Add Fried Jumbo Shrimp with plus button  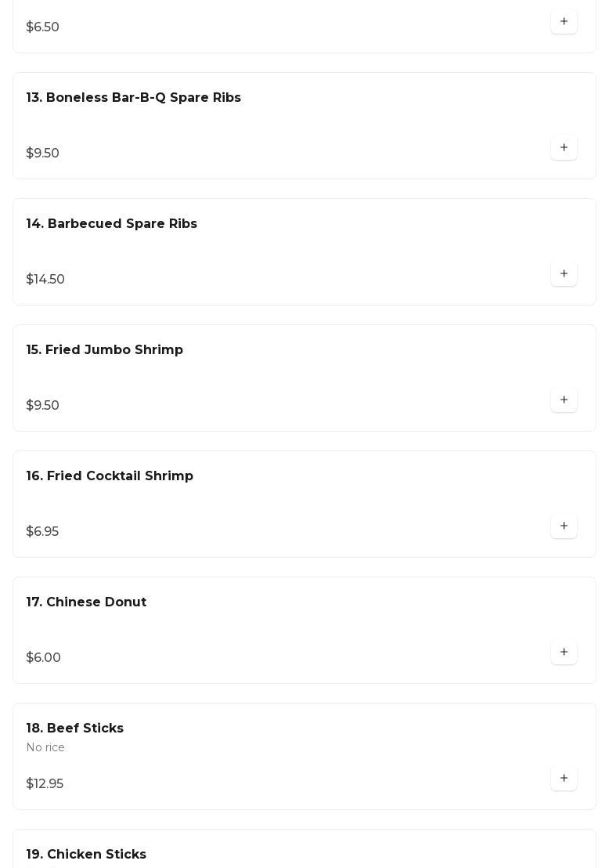[564, 400]
